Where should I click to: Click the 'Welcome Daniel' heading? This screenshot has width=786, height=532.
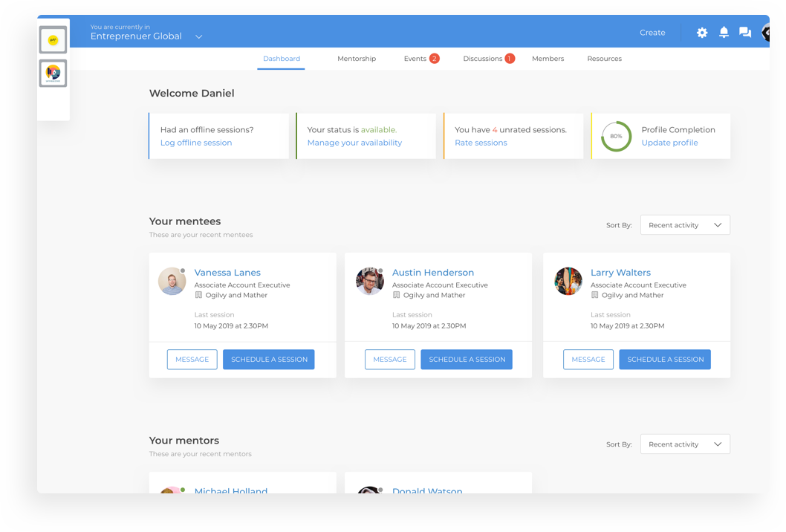point(192,94)
